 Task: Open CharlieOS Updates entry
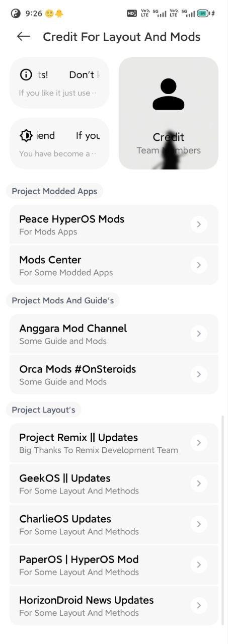click(114, 524)
